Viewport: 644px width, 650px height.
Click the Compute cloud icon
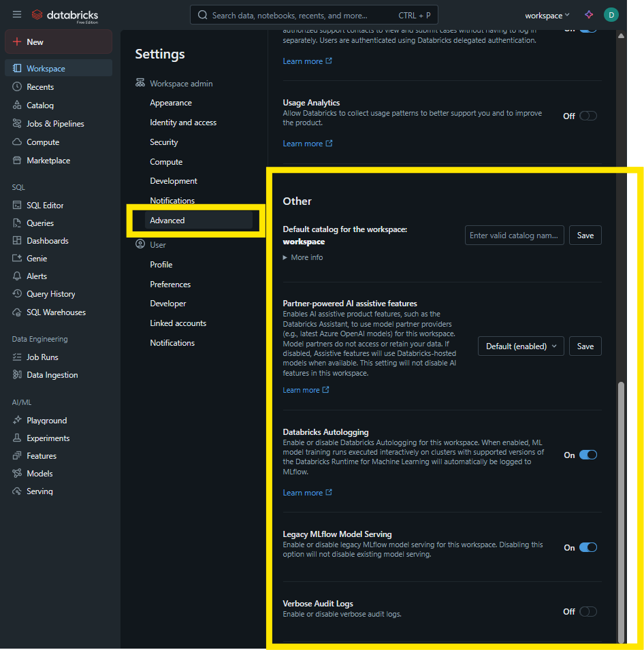click(17, 142)
